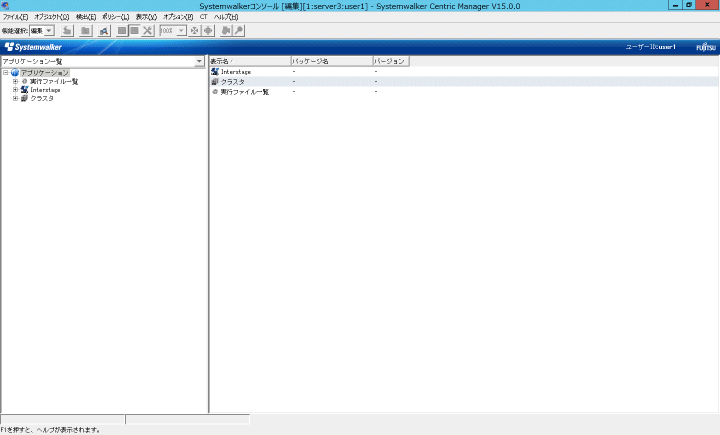Expand the クラスタ node in the tree
This screenshot has height=435, width=720.
tap(15, 98)
